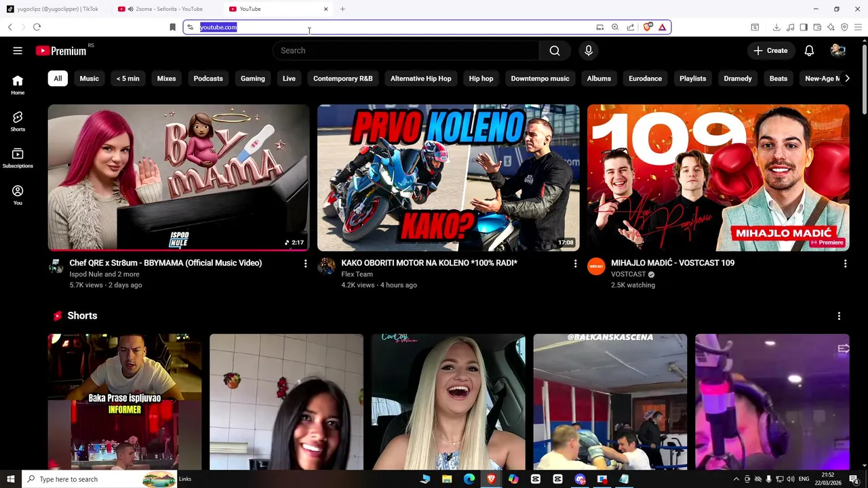The height and width of the screenshot is (488, 868).
Task: Go back with the browser back arrow
Action: [10, 27]
